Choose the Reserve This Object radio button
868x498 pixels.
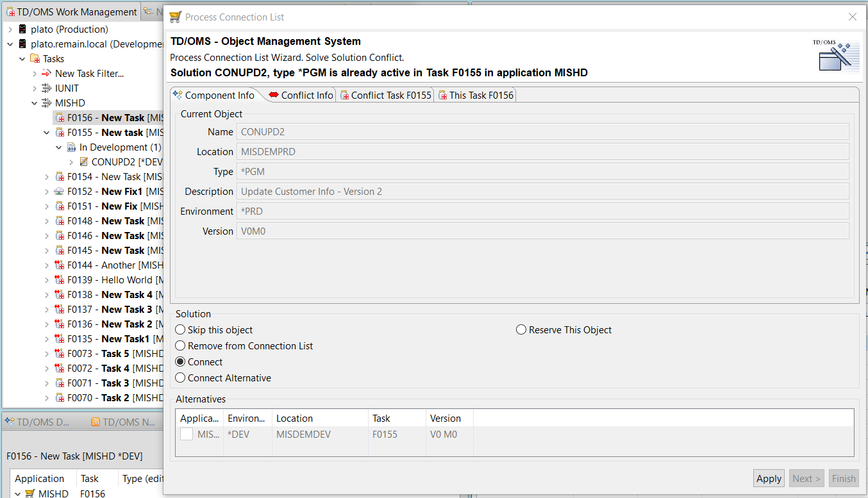pyautogui.click(x=521, y=330)
